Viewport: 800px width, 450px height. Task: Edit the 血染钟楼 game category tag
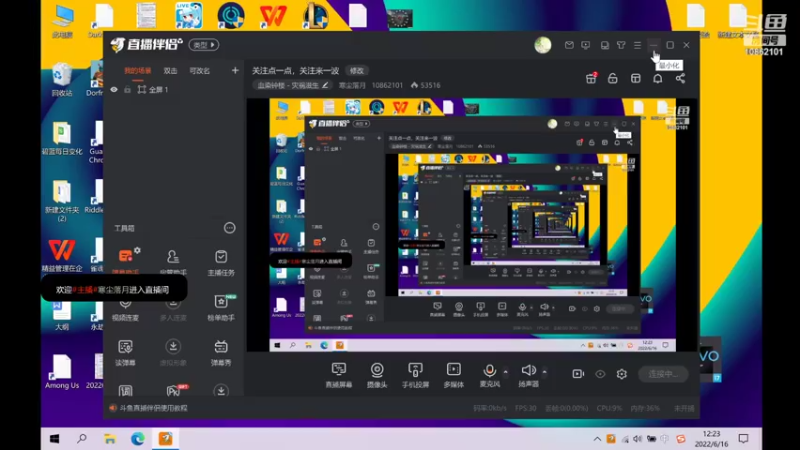pos(293,85)
